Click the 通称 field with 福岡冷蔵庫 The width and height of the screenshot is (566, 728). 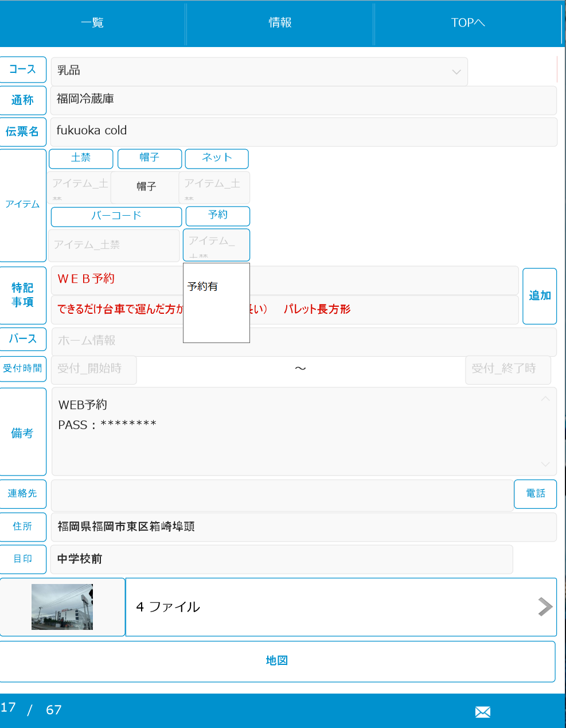coord(303,100)
